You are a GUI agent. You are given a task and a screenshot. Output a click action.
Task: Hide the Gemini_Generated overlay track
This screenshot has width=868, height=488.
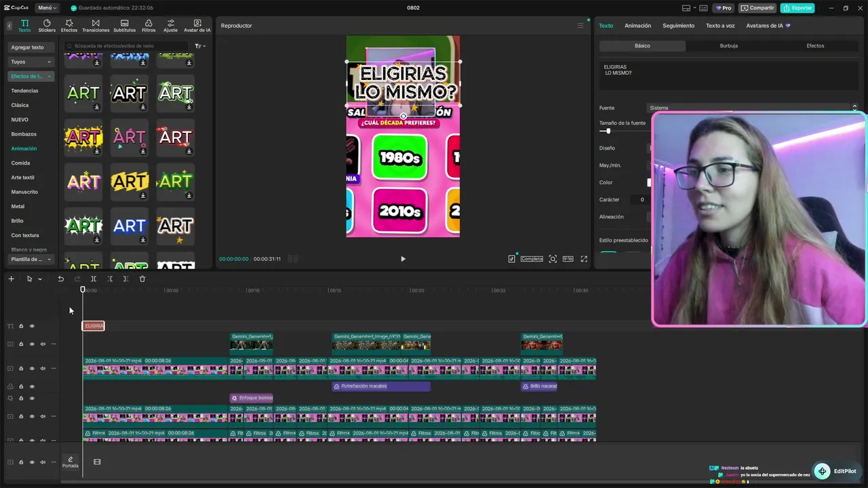coord(32,344)
